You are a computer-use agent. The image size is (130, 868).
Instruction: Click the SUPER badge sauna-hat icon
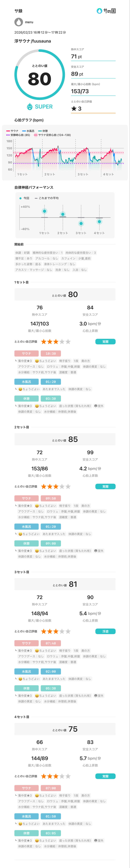(x=30, y=106)
